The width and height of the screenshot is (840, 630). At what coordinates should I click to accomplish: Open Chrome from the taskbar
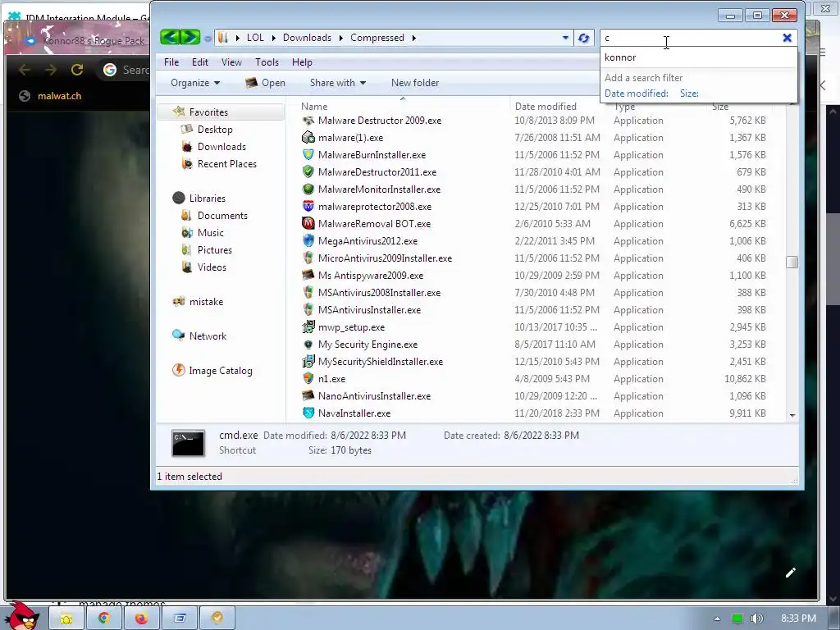[104, 619]
